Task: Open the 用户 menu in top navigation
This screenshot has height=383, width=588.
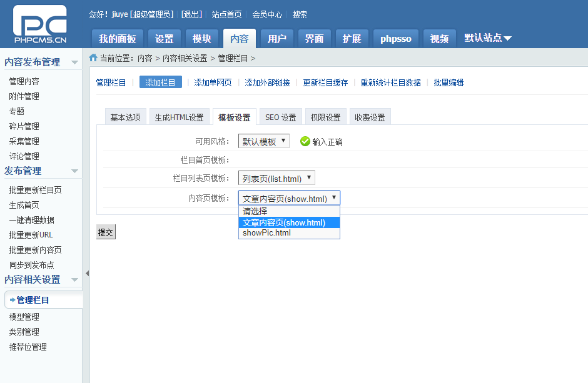Action: tap(276, 38)
